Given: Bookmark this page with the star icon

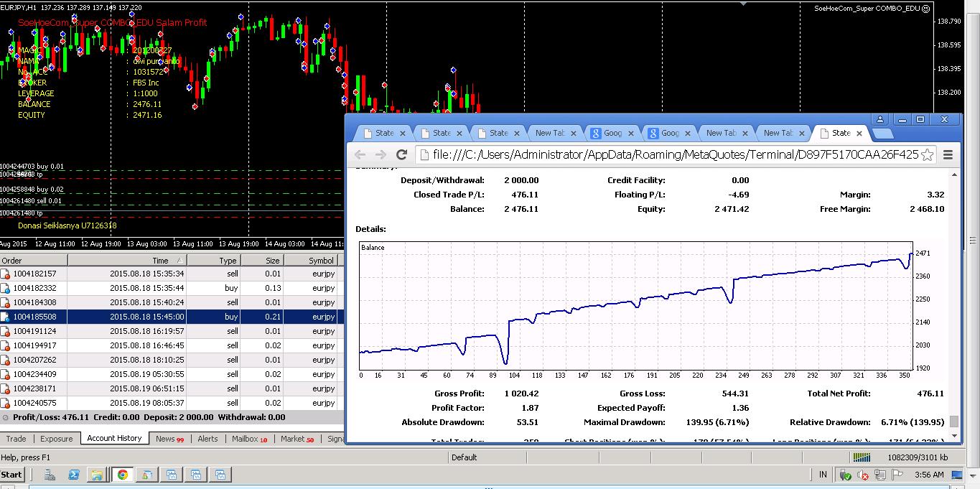Looking at the screenshot, I should pos(927,154).
